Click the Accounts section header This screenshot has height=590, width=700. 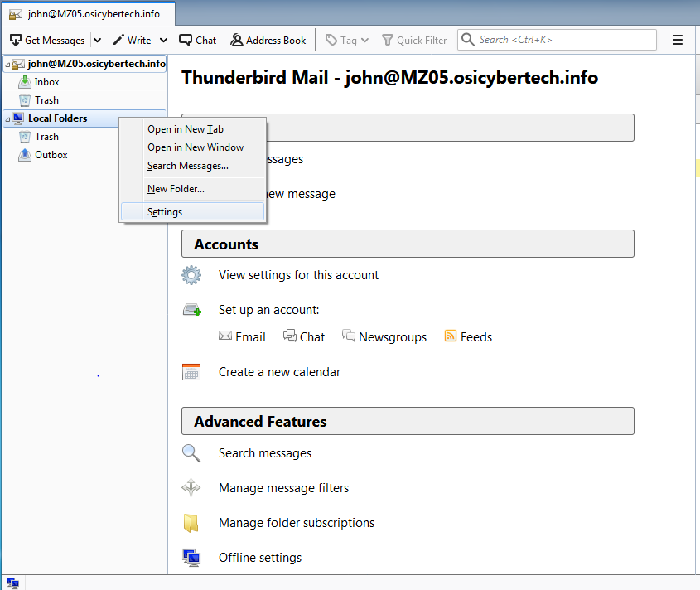(408, 244)
